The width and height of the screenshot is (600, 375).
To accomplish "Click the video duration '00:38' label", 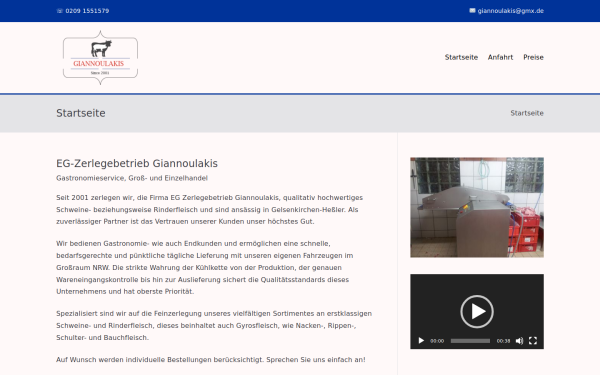I will (503, 341).
